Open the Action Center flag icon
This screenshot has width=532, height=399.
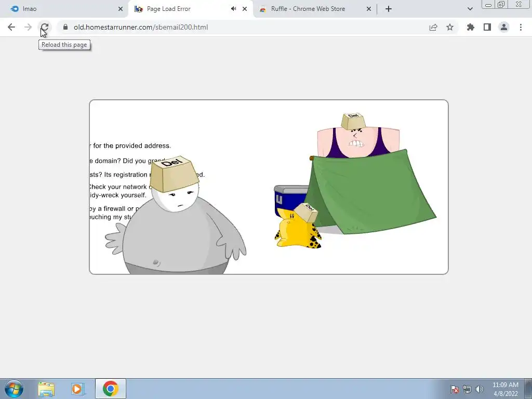[x=455, y=389]
